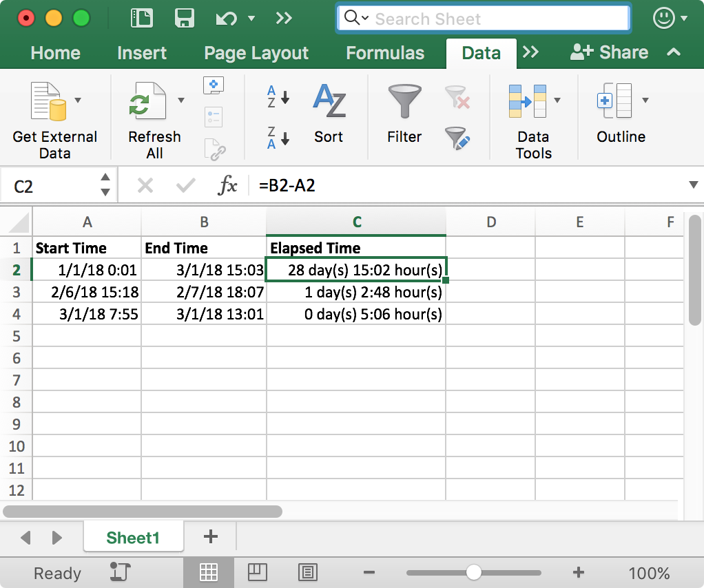Click the Insert Function fx icon
This screenshot has height=588, width=704.
(227, 185)
